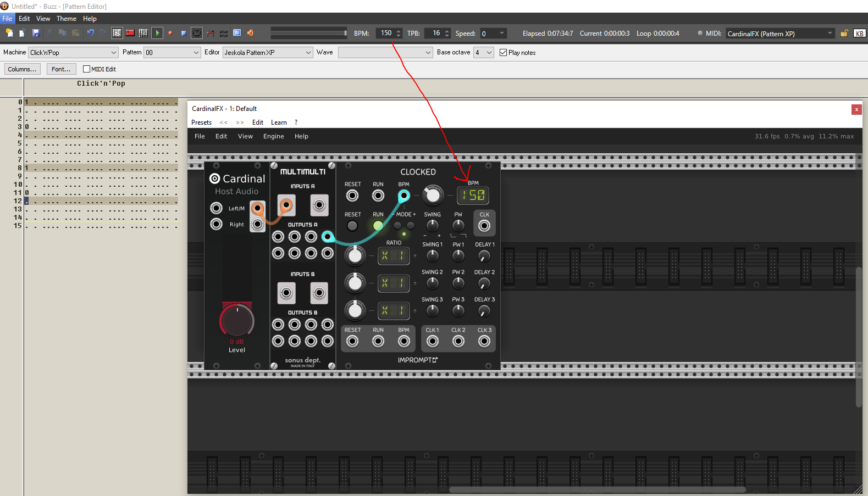Click the Save floppy disk icon
The width and height of the screenshot is (868, 496).
(36, 33)
